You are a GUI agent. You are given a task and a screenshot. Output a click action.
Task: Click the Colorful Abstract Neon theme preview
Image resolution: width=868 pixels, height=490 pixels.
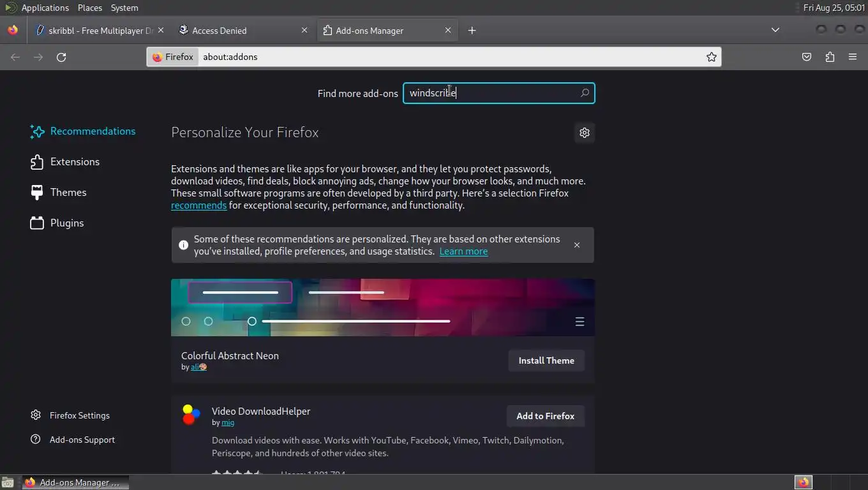point(383,308)
